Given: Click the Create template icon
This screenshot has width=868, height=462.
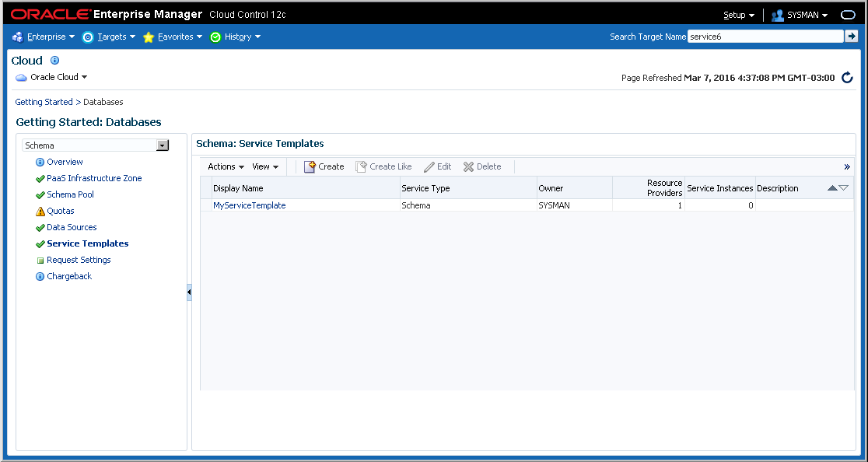Looking at the screenshot, I should point(310,166).
